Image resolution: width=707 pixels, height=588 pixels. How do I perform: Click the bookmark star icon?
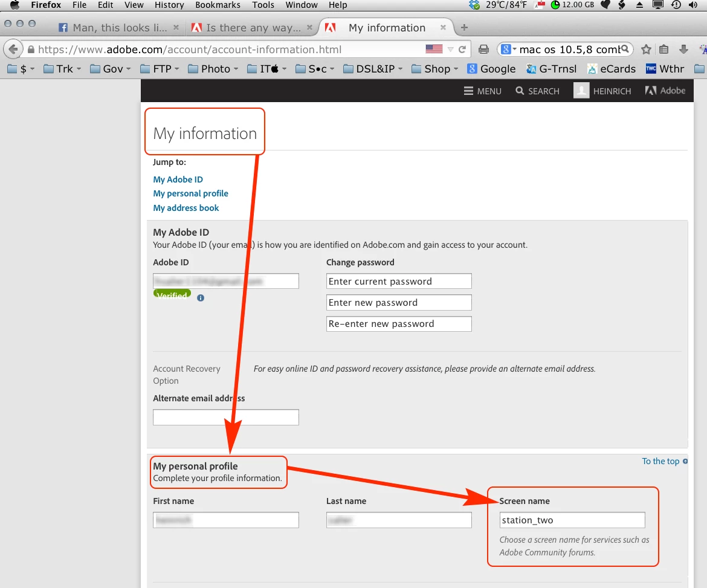tap(646, 49)
